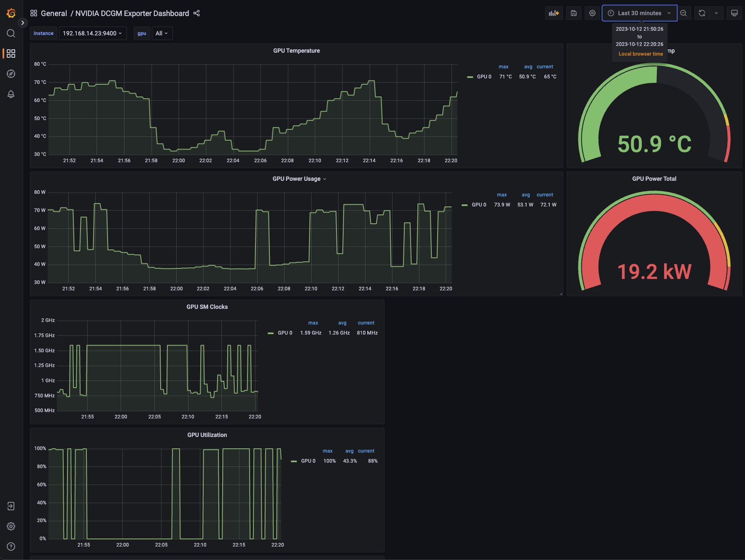Open the Last 30 minutes time picker
This screenshot has width=745, height=560.
coord(639,13)
